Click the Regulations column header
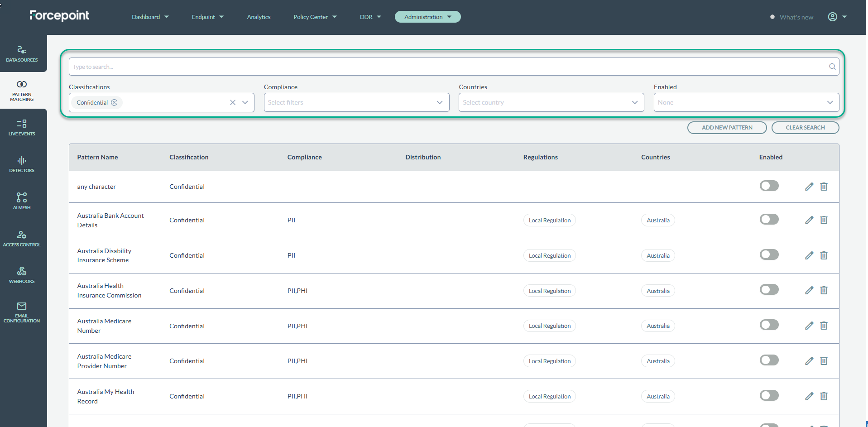The image size is (868, 427). coord(540,157)
